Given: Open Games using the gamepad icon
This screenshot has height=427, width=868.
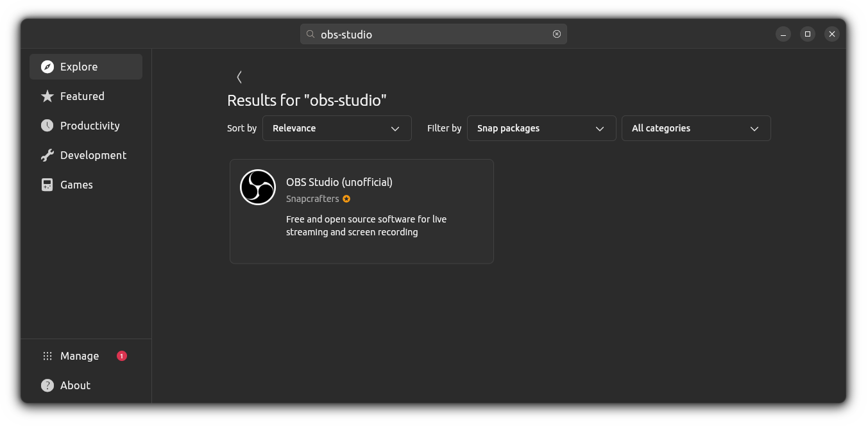Looking at the screenshot, I should (47, 185).
